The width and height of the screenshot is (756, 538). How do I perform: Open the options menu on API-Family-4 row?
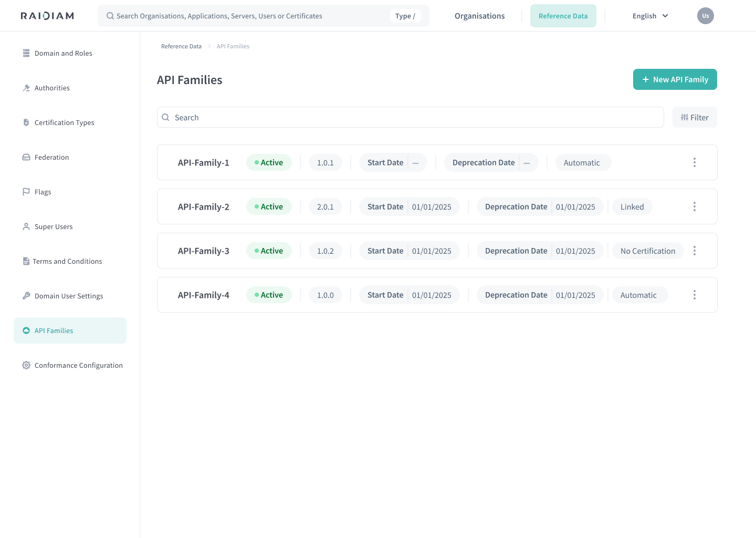coord(695,295)
